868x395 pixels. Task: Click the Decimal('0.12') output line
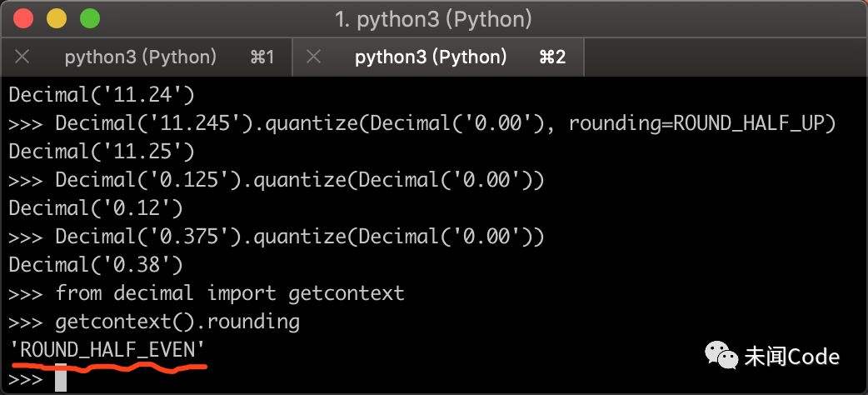coord(96,208)
